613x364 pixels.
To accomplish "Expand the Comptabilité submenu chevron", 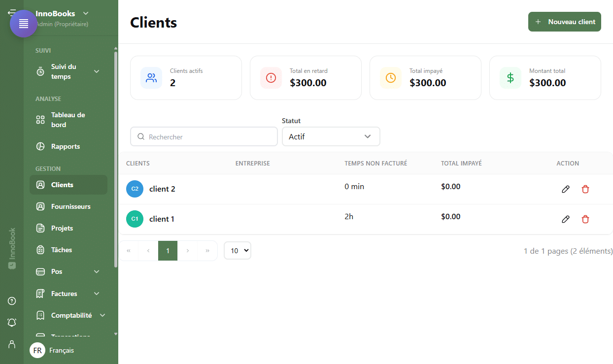I will pos(102,315).
